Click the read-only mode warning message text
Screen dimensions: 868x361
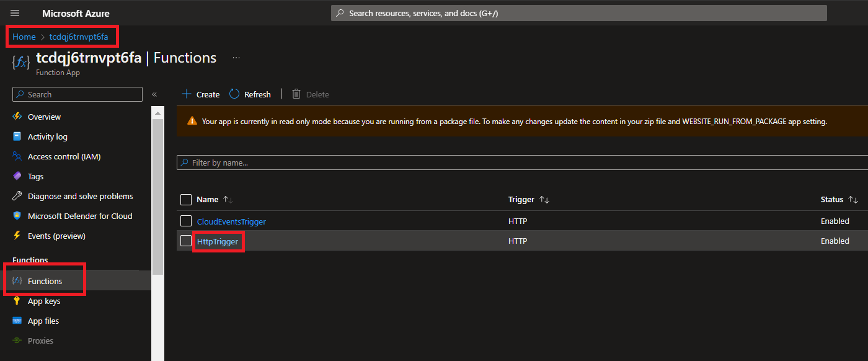click(515, 122)
